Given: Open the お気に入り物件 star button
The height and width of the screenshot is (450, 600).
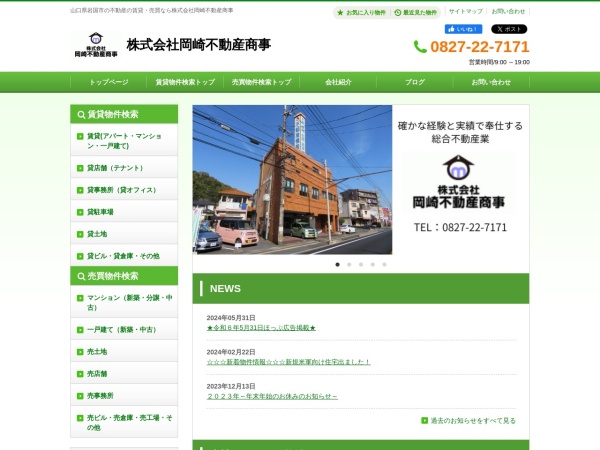Looking at the screenshot, I should [362, 13].
